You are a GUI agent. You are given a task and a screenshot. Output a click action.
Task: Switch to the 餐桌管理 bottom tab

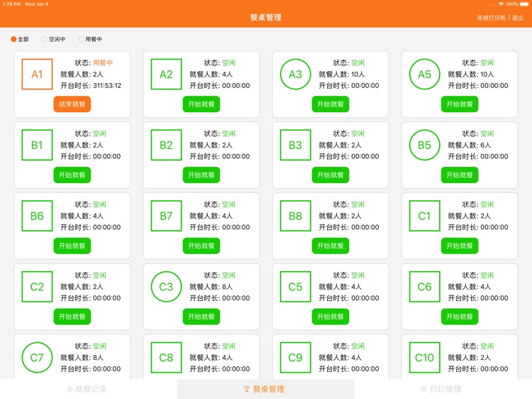pyautogui.click(x=266, y=389)
